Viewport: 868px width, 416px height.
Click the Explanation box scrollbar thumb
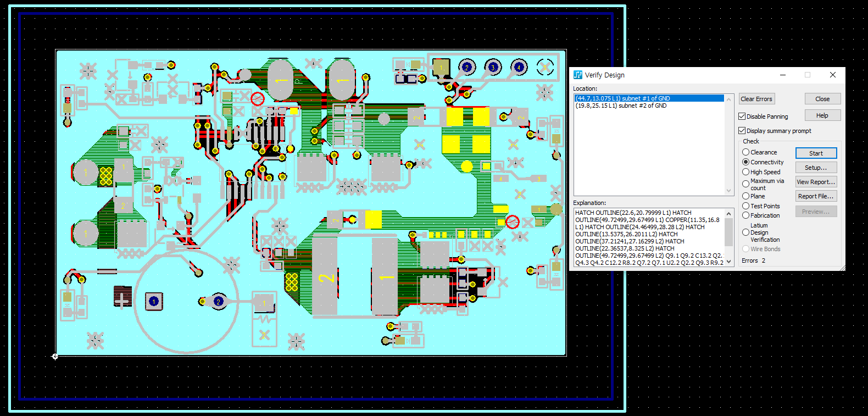click(729, 231)
